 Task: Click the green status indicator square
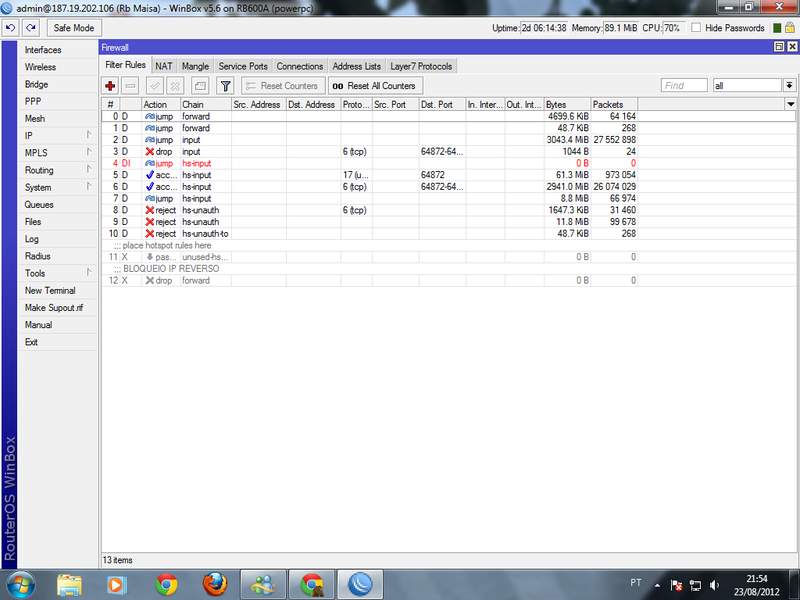777,28
